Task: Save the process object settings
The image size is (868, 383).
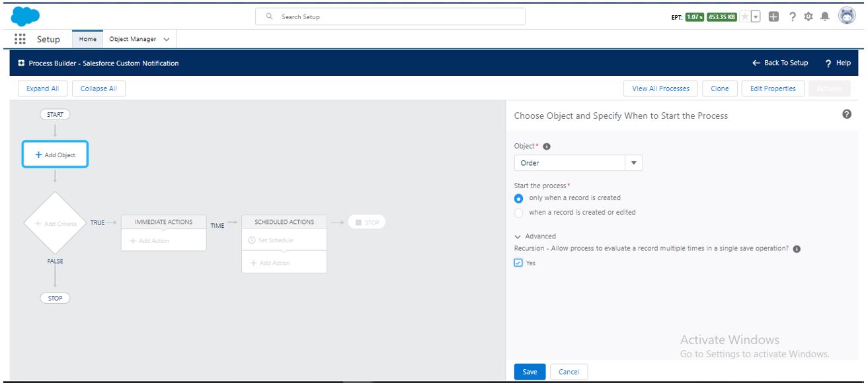Action: (530, 372)
